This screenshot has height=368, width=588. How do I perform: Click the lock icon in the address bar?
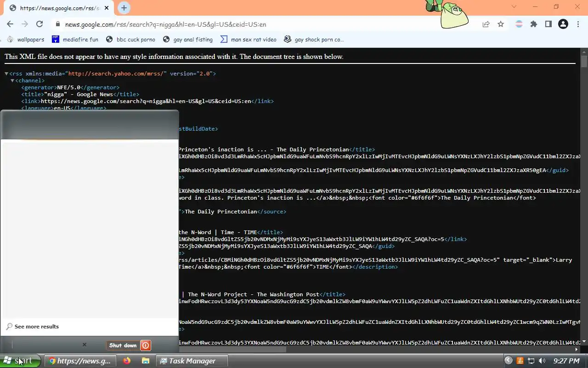58,24
